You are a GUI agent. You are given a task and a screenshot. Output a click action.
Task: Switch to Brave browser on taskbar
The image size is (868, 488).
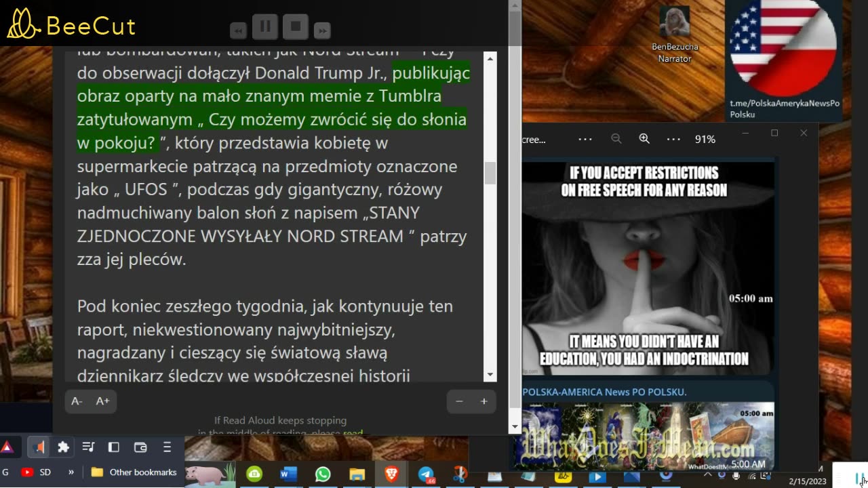tap(391, 474)
